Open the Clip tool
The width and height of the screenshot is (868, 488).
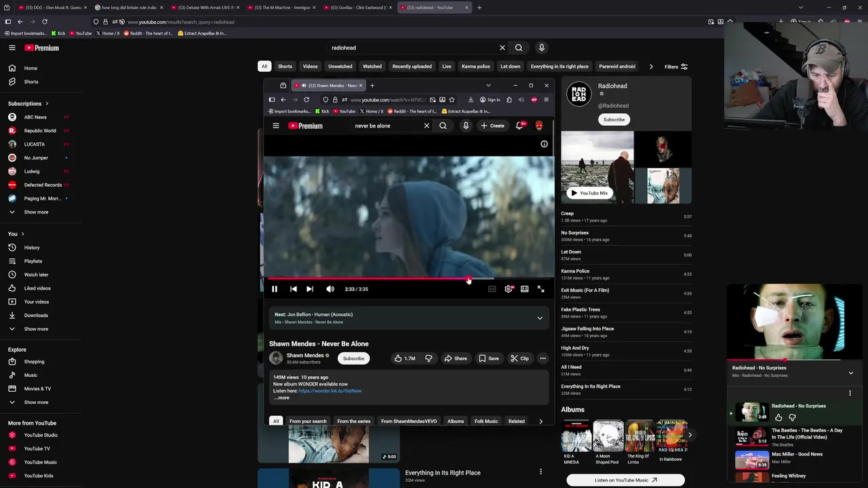coord(520,359)
